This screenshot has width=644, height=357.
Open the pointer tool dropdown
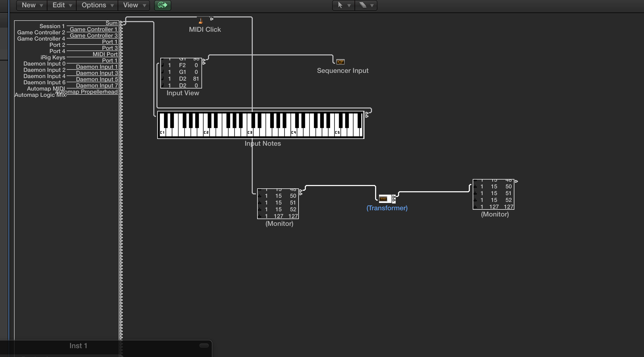[344, 5]
